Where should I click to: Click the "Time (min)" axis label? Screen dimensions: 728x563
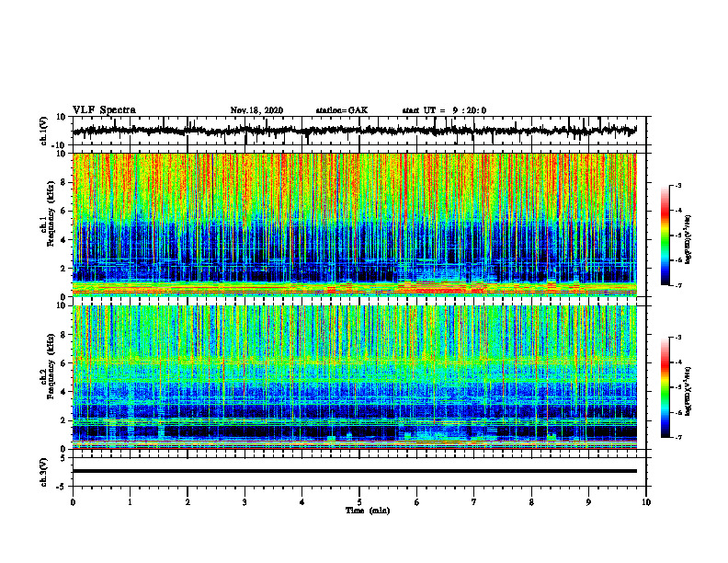[x=368, y=511]
